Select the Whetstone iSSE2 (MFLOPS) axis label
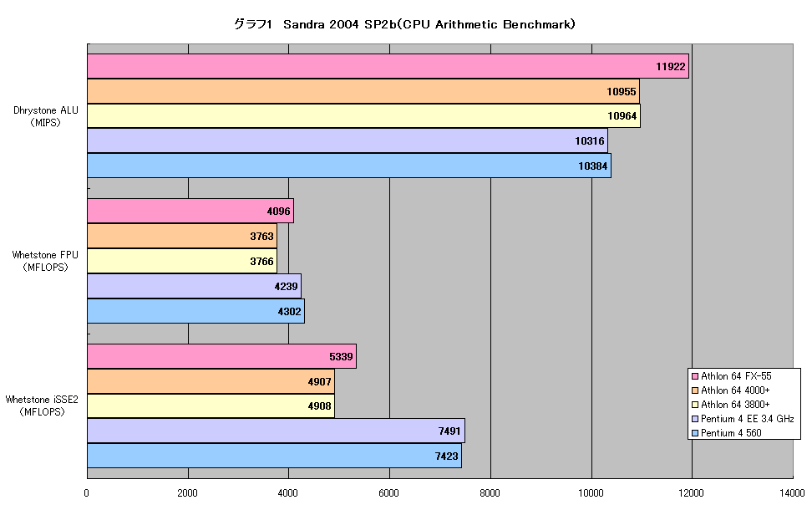The width and height of the screenshot is (812, 505). point(42,406)
